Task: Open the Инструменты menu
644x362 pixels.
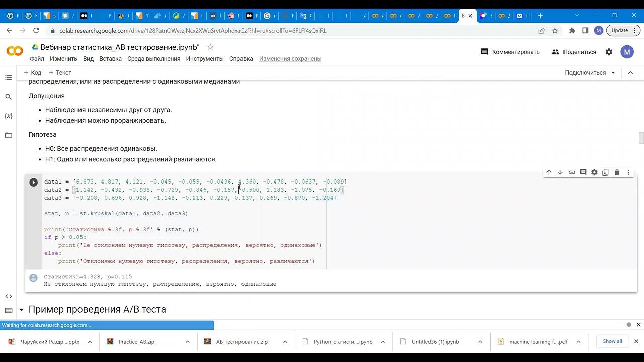Action: tap(205, 59)
